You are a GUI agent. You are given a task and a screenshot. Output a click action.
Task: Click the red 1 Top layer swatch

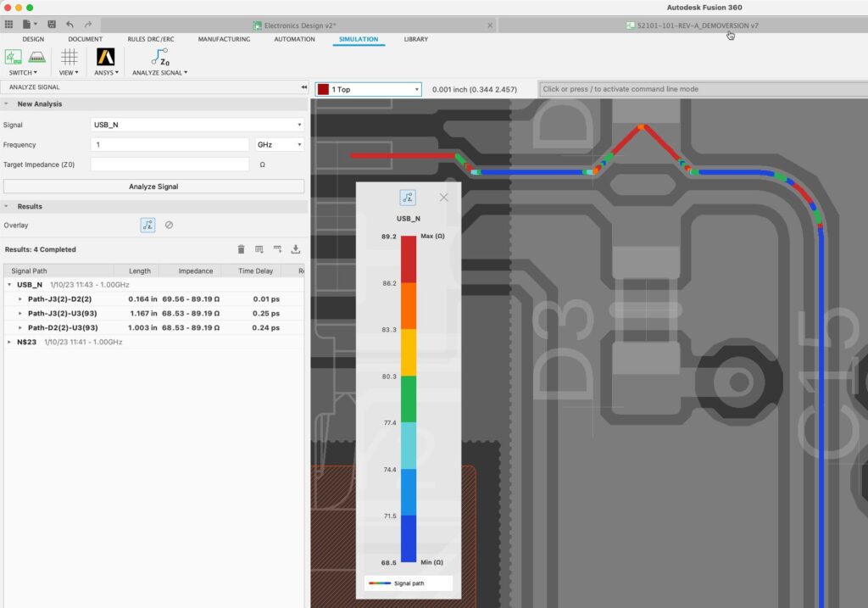click(x=323, y=89)
